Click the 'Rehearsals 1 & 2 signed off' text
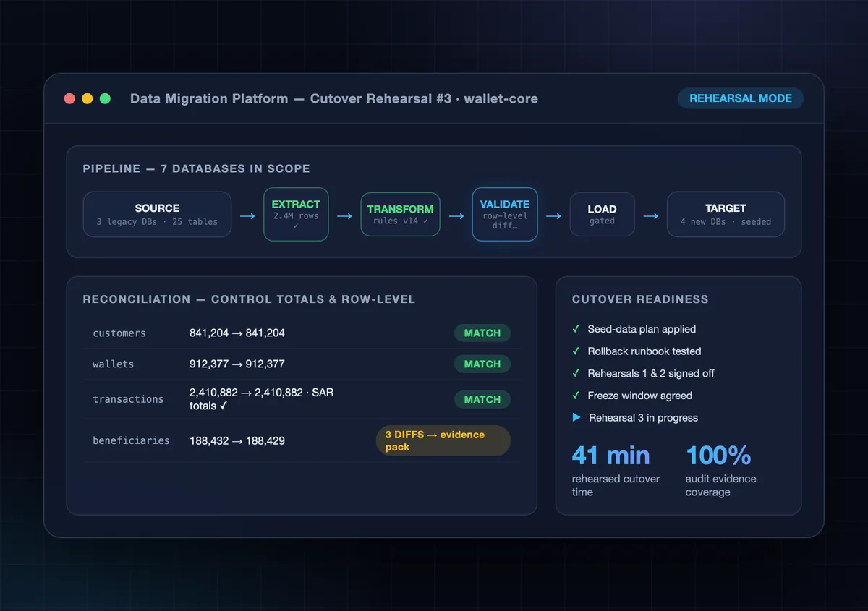Image resolution: width=868 pixels, height=611 pixels. (x=651, y=374)
